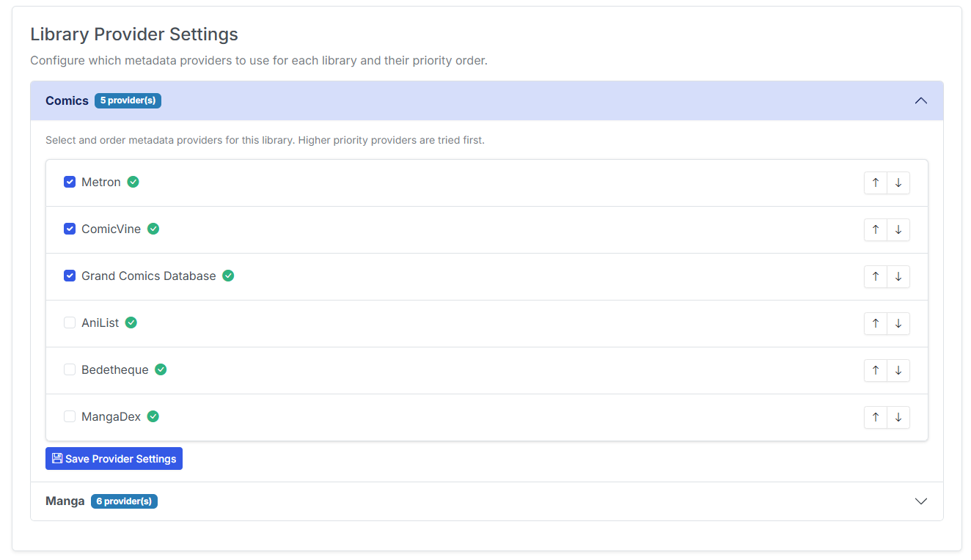Click the green verified icon next to Metron
This screenshot has height=560, width=971.
click(133, 181)
